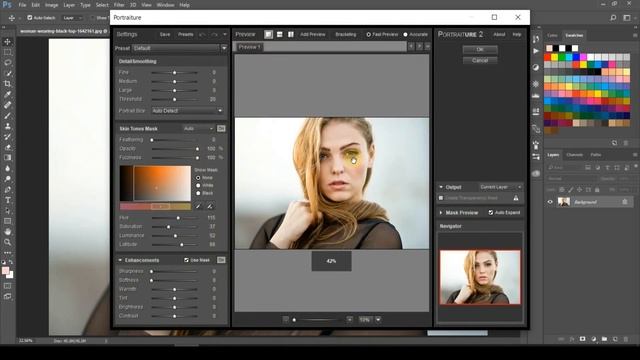
Task: Click the undo arrow in Portraiture Settings
Action: [202, 35]
